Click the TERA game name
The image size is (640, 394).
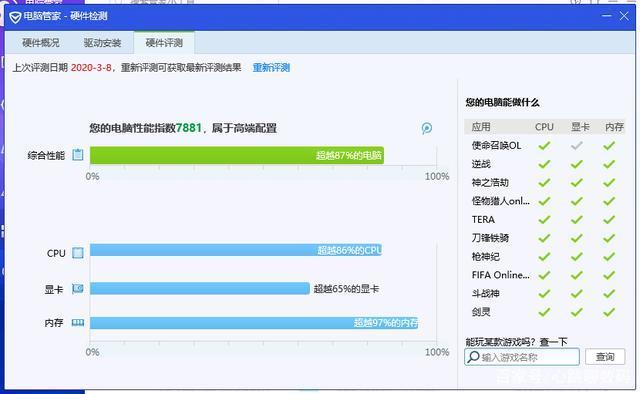[x=483, y=220]
